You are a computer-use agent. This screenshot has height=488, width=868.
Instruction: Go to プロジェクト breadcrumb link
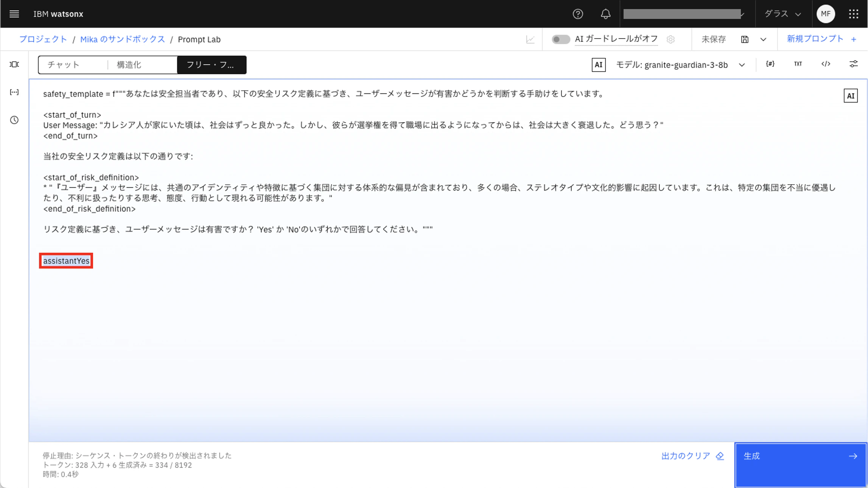[43, 39]
